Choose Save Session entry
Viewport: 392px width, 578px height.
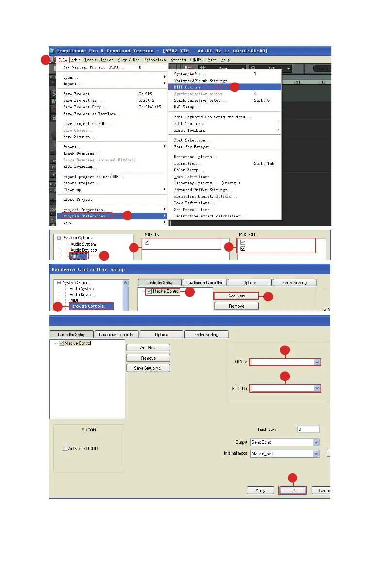[112, 137]
